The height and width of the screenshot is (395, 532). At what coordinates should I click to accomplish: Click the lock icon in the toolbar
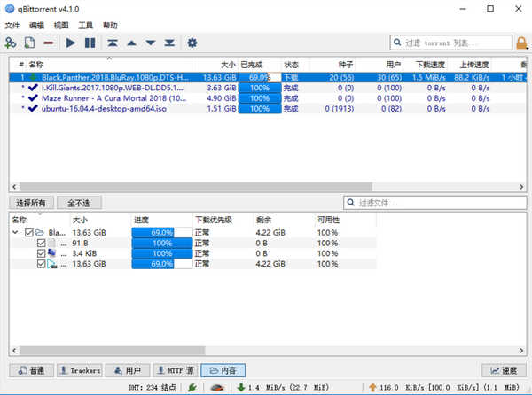pos(521,43)
